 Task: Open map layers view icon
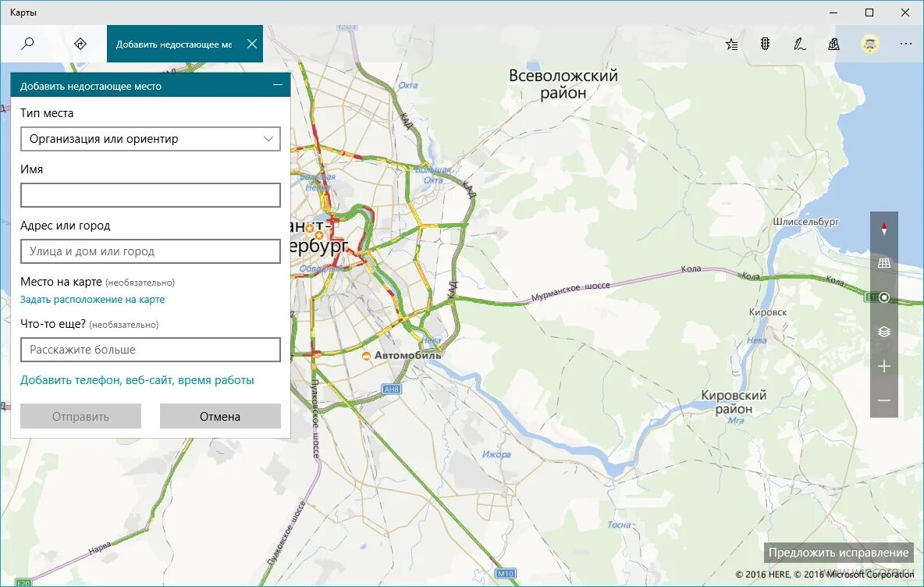(x=884, y=332)
